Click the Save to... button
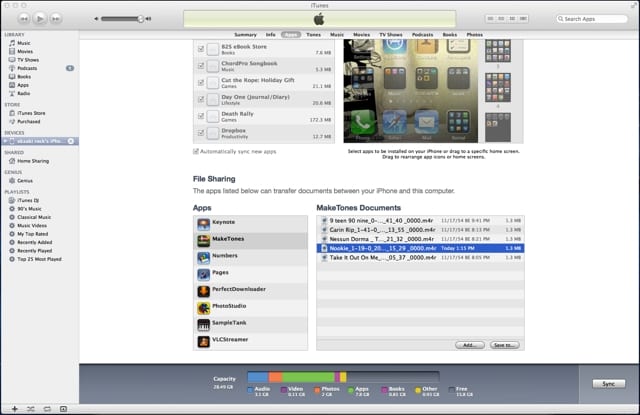 pyautogui.click(x=504, y=345)
